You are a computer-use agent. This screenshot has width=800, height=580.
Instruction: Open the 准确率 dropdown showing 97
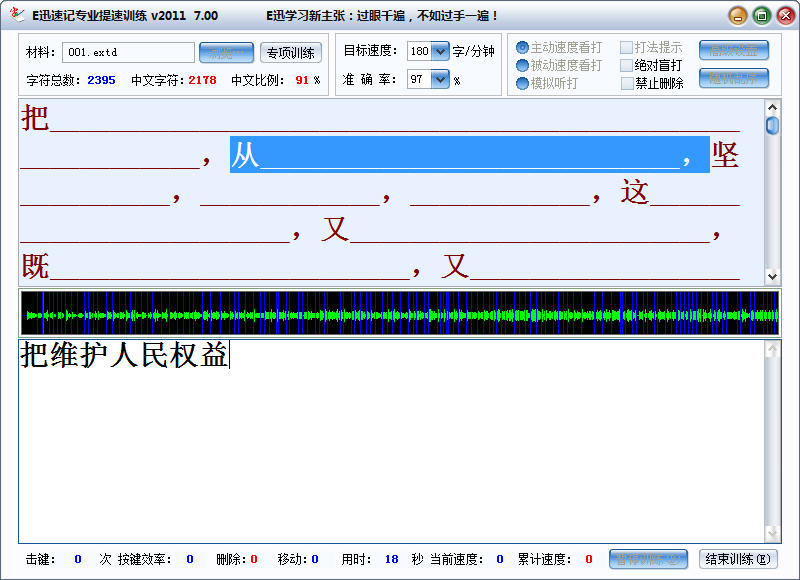pos(440,79)
